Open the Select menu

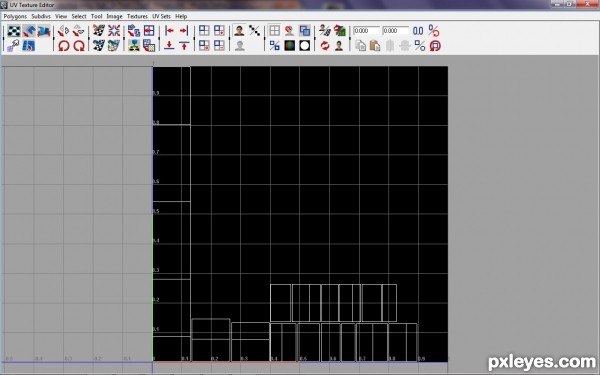pyautogui.click(x=79, y=16)
